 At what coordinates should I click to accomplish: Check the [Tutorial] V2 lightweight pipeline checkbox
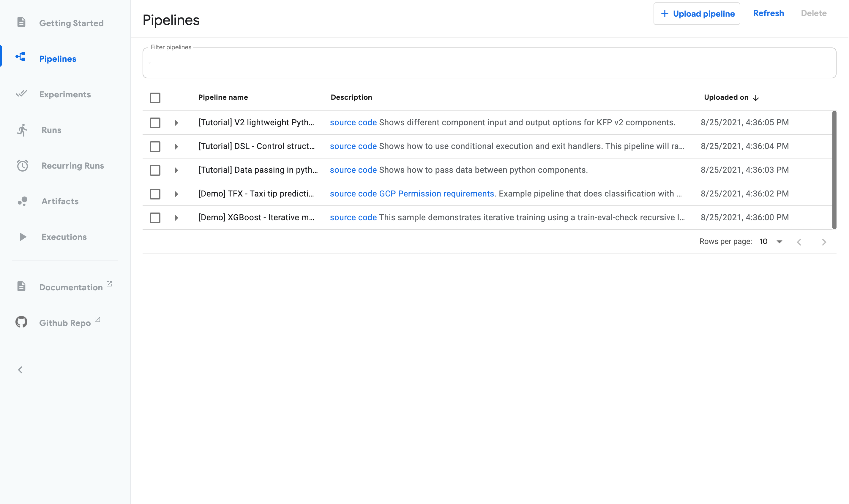(x=155, y=123)
